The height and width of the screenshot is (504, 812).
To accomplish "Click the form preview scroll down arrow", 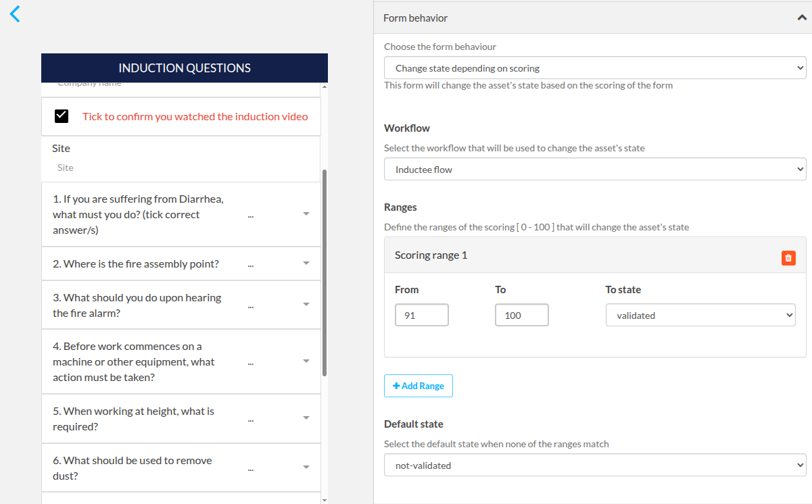I will [325, 499].
